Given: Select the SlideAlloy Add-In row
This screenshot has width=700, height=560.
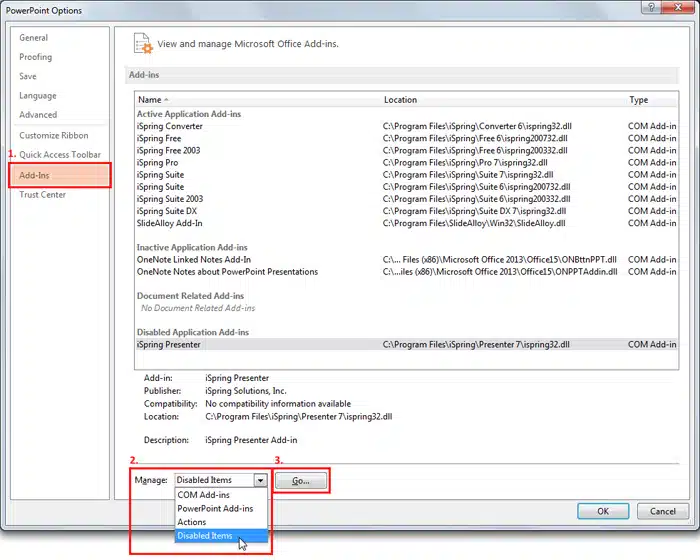Looking at the screenshot, I should click(407, 223).
